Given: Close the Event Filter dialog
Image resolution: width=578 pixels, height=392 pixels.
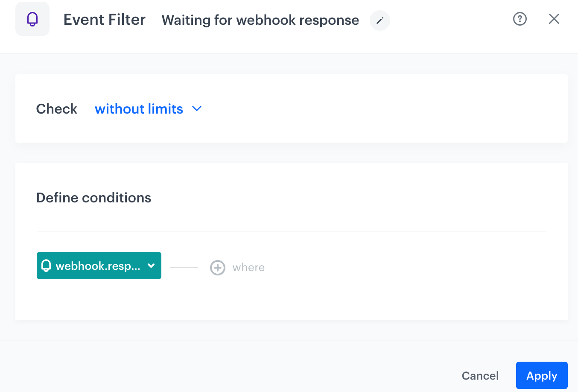Looking at the screenshot, I should (x=554, y=19).
